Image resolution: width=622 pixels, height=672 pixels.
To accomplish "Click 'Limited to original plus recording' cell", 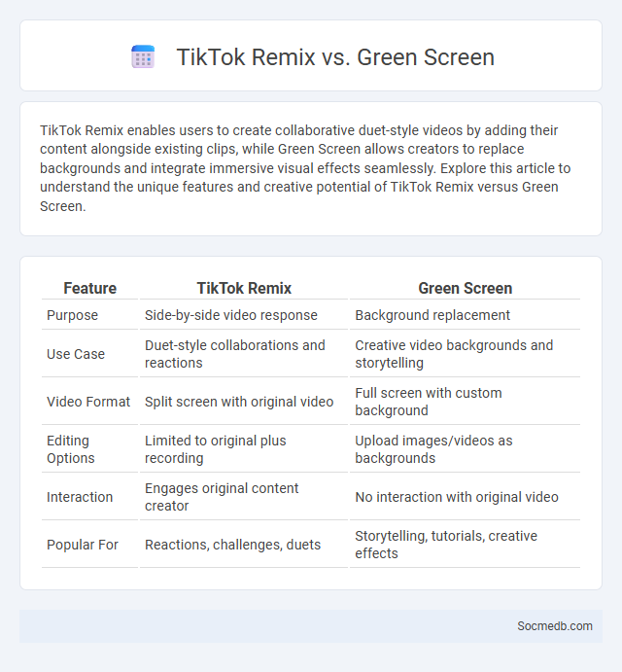I will pos(216,449).
